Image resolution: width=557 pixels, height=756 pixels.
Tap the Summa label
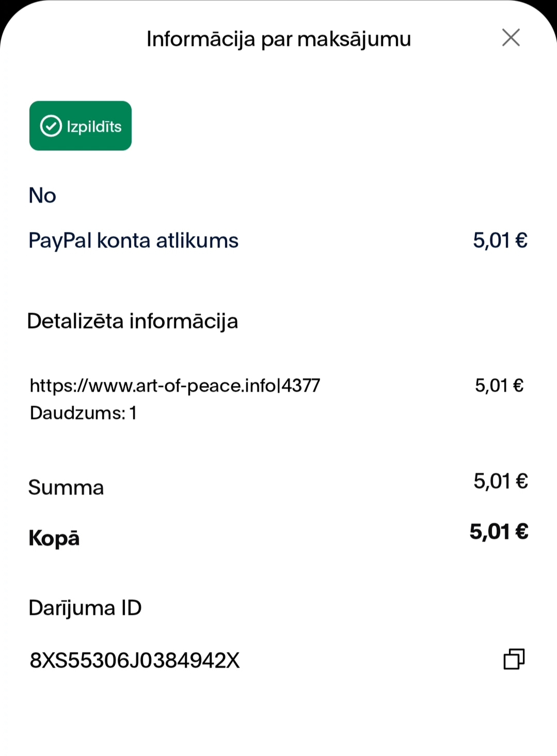pos(66,488)
